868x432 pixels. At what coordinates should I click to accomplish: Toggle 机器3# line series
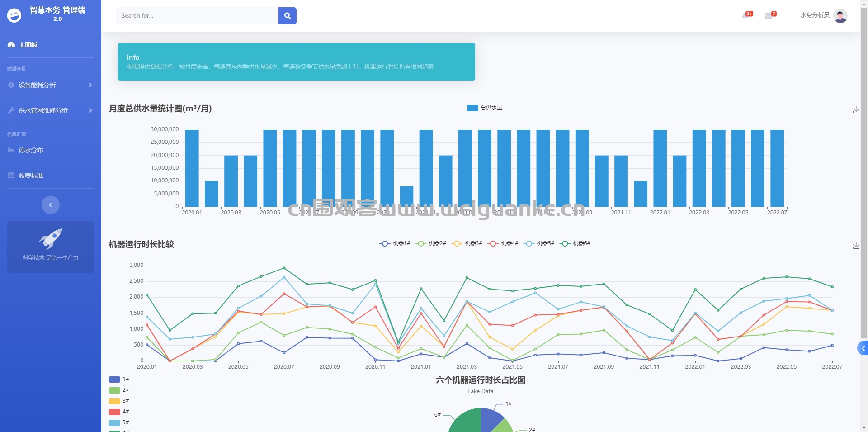(467, 243)
